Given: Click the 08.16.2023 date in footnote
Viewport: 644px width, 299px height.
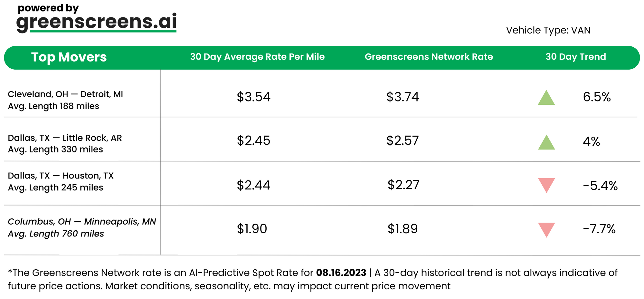Looking at the screenshot, I should pyautogui.click(x=341, y=273).
